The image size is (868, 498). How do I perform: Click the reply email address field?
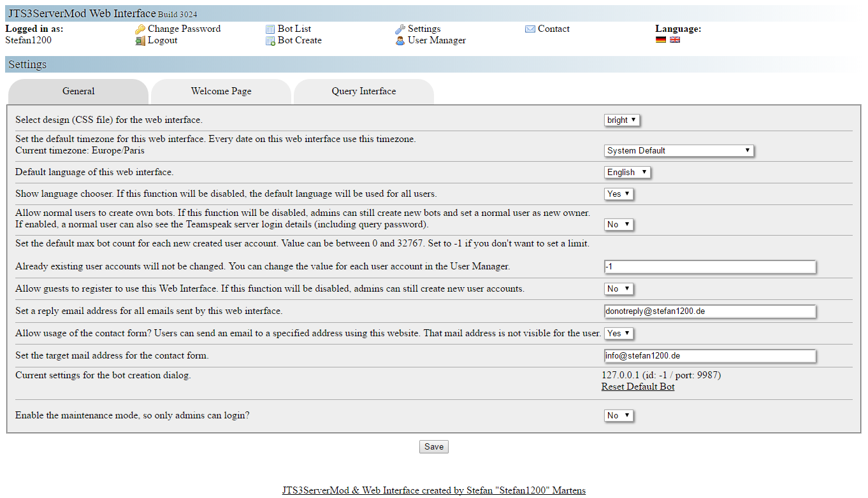[x=710, y=311]
